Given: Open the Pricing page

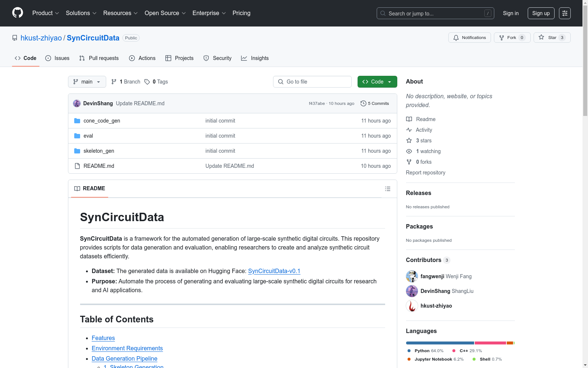Looking at the screenshot, I should pyautogui.click(x=241, y=13).
